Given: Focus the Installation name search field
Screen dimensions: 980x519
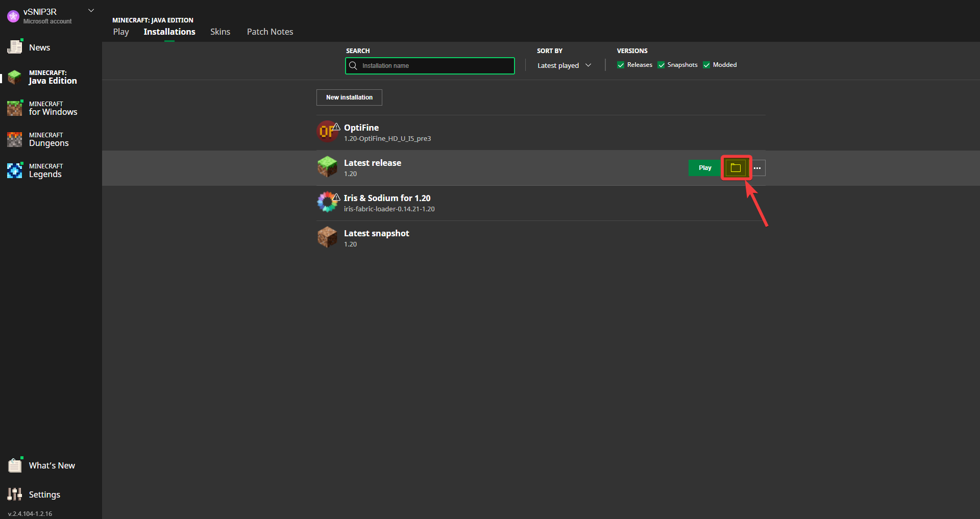Looking at the screenshot, I should (435, 66).
